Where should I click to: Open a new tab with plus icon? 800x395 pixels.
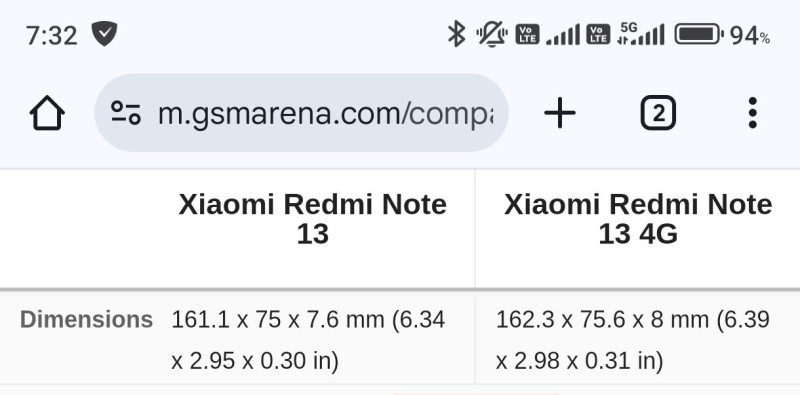tap(560, 113)
